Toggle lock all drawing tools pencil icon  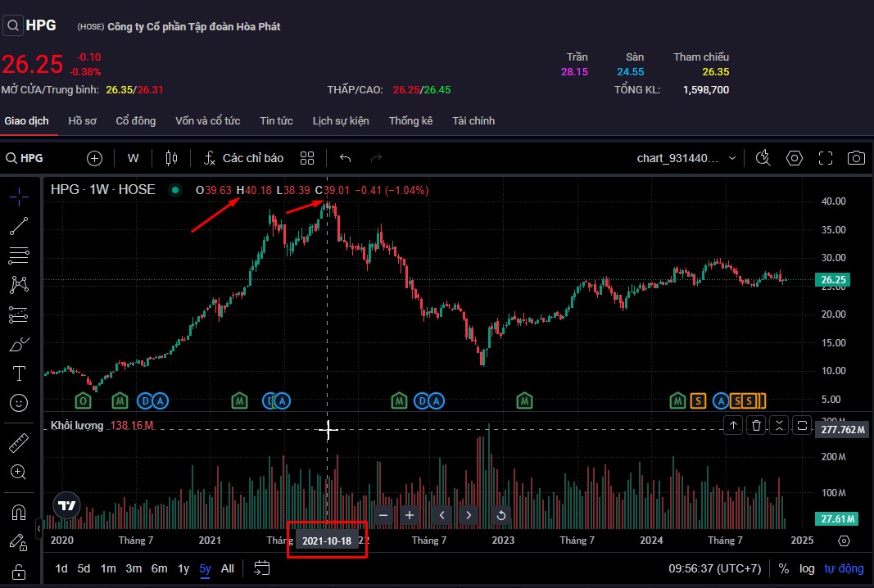click(19, 542)
